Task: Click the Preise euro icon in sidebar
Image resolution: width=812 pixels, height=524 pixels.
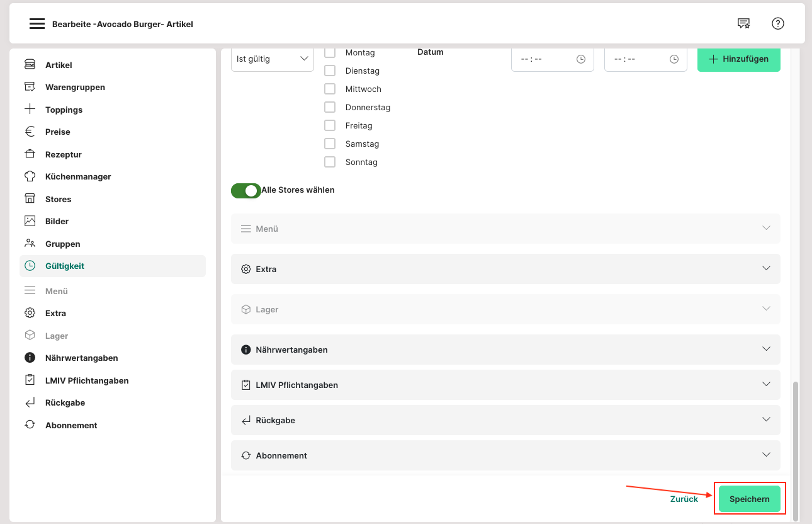Action: point(30,132)
